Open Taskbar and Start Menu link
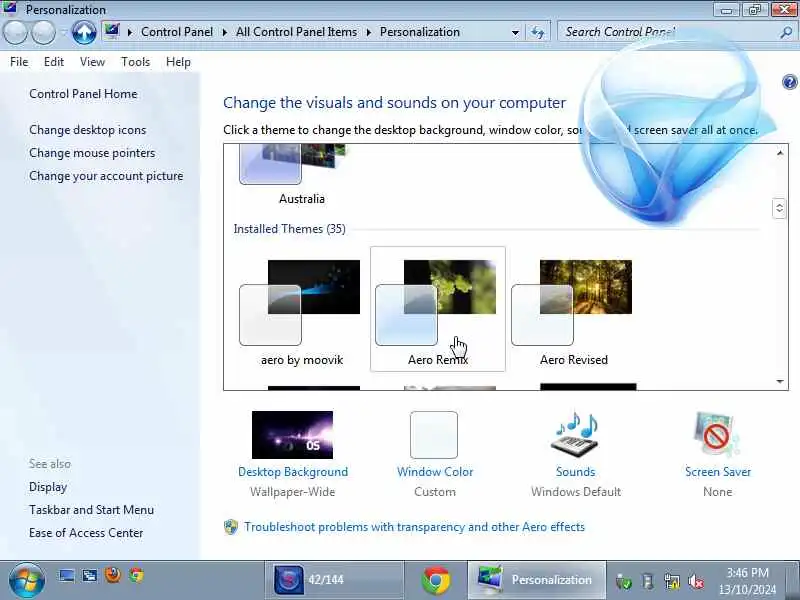800x600 pixels. click(91, 510)
